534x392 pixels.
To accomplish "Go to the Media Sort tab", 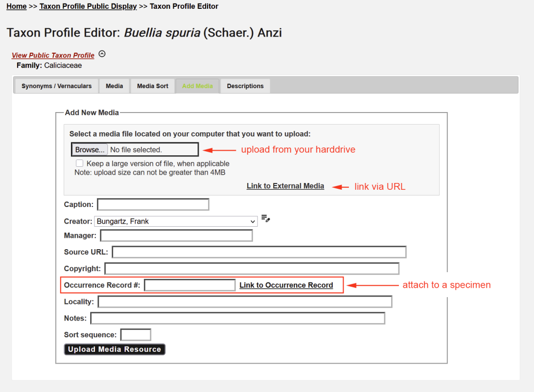I will click(153, 86).
